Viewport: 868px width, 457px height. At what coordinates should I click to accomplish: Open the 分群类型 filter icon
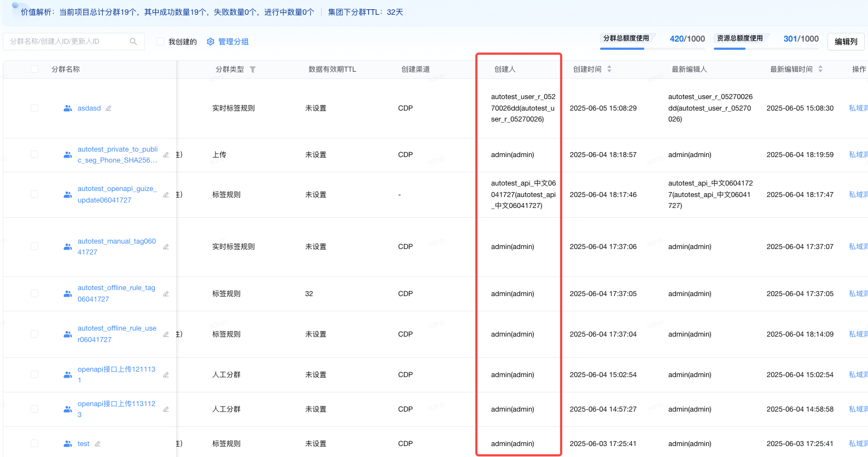tap(253, 70)
